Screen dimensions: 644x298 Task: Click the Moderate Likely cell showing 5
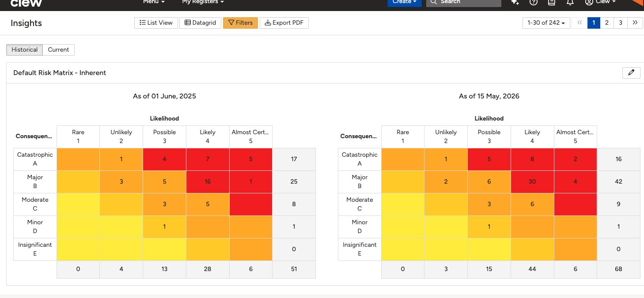[208, 204]
